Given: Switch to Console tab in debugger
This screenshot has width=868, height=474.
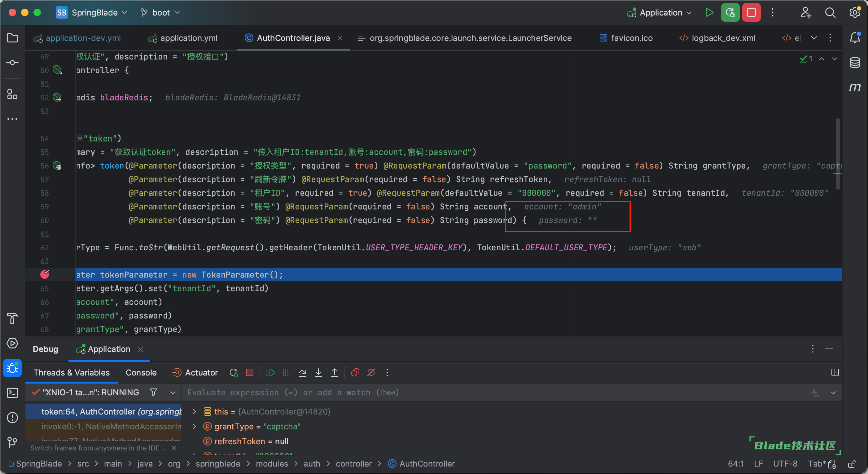Looking at the screenshot, I should (x=141, y=373).
